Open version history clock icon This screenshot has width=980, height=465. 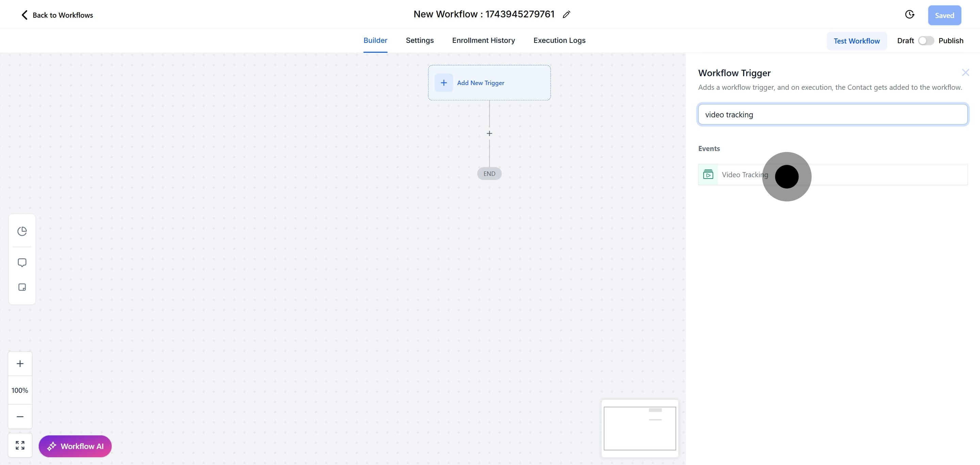point(909,14)
